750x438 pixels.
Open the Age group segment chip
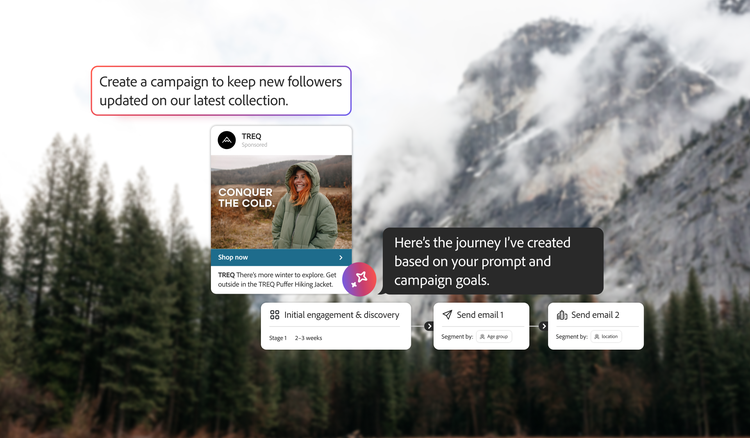point(494,337)
